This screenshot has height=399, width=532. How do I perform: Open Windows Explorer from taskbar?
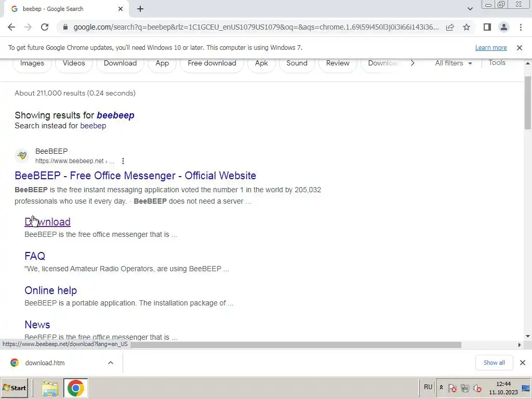(x=50, y=388)
